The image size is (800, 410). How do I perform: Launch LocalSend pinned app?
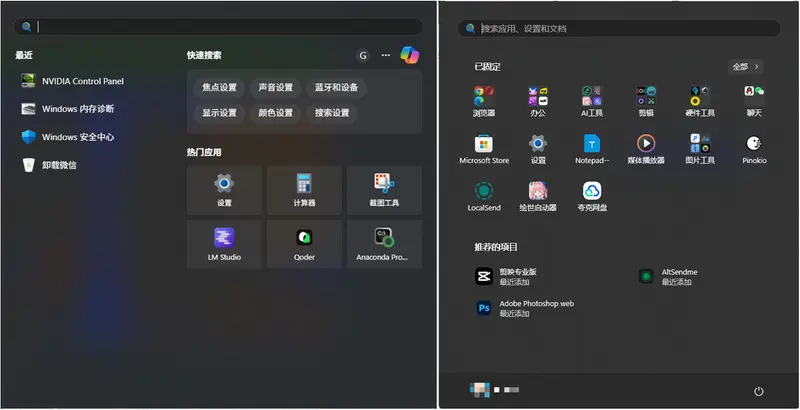tap(484, 196)
